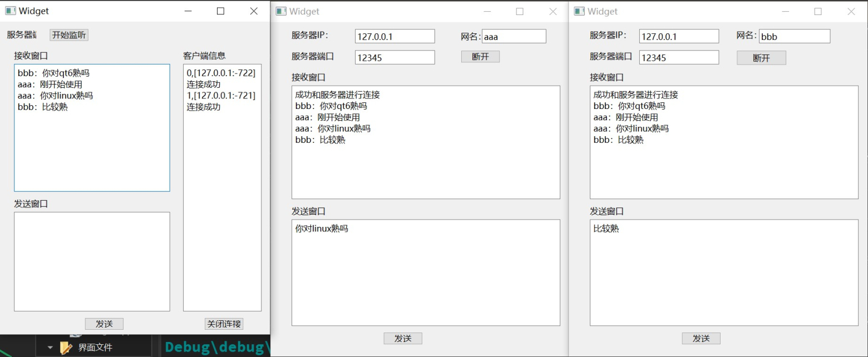Collapse the 界面文件 tree node arrow
The image size is (868, 357).
point(50,348)
